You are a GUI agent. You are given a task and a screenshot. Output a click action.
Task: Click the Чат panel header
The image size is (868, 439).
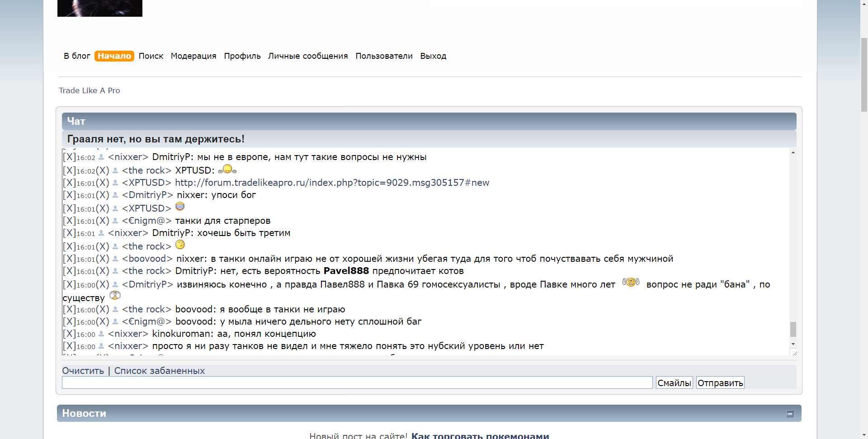pos(429,121)
